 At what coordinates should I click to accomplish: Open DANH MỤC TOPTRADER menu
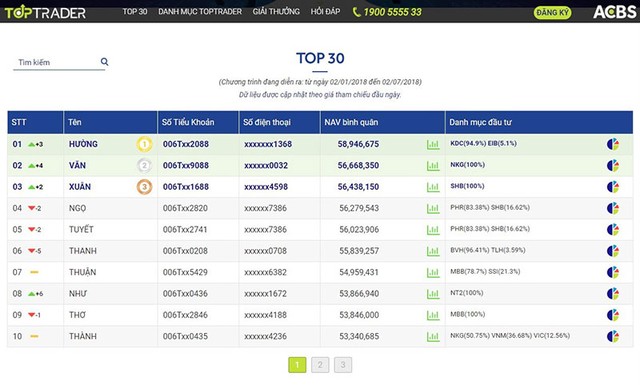pos(200,11)
